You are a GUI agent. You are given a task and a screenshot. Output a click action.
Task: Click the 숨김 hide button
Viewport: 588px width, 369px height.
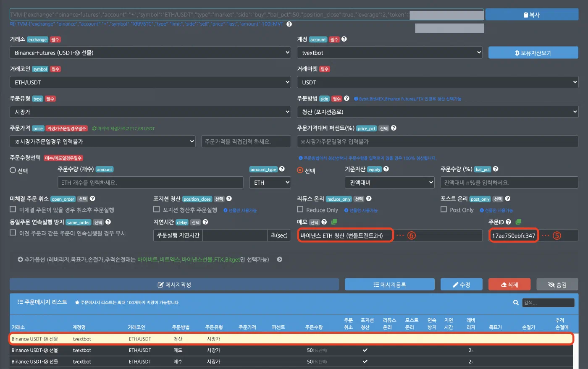coord(557,284)
